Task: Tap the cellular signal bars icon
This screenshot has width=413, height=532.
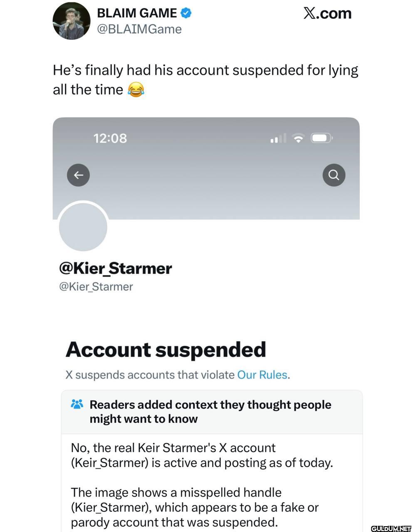Action: pyautogui.click(x=278, y=138)
